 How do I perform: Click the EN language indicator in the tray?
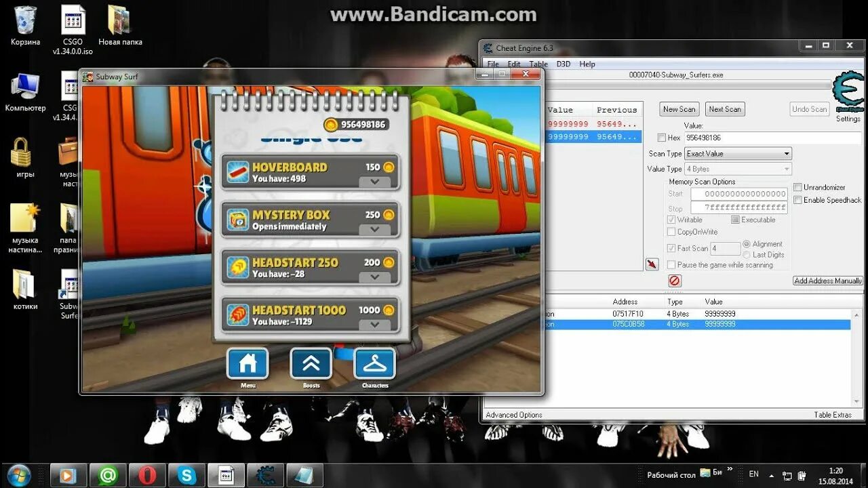(x=753, y=474)
